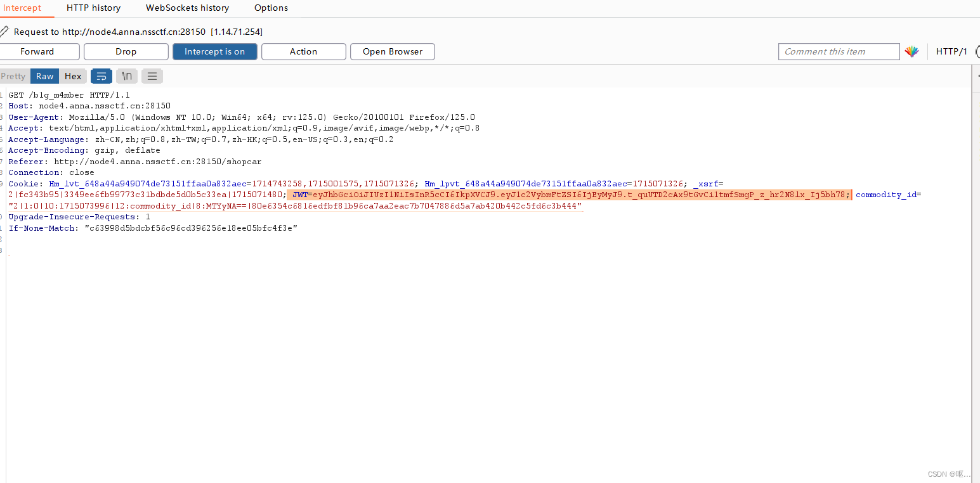
Task: Open the HTTP history tab
Action: tap(93, 8)
